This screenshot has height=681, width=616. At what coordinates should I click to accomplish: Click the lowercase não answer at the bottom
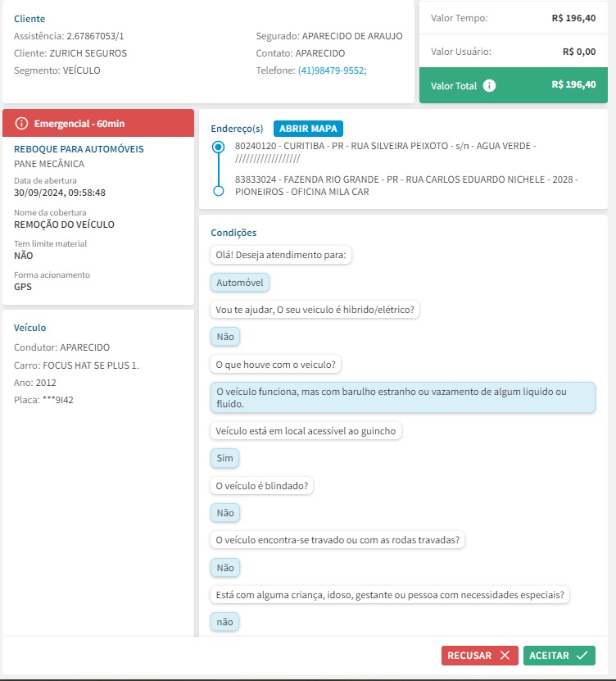224,622
